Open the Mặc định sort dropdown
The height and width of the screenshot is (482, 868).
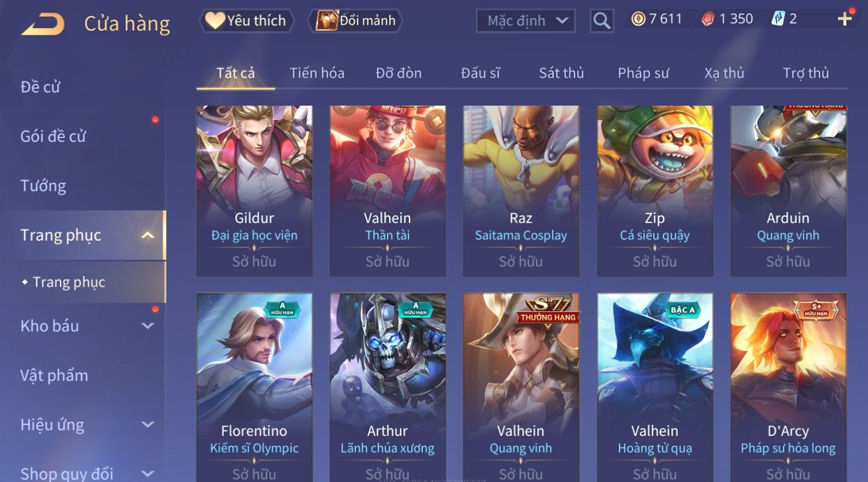point(525,21)
